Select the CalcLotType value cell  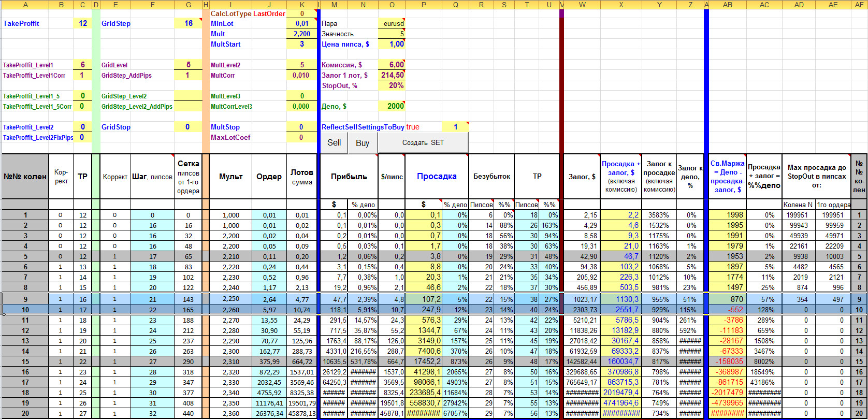point(302,13)
